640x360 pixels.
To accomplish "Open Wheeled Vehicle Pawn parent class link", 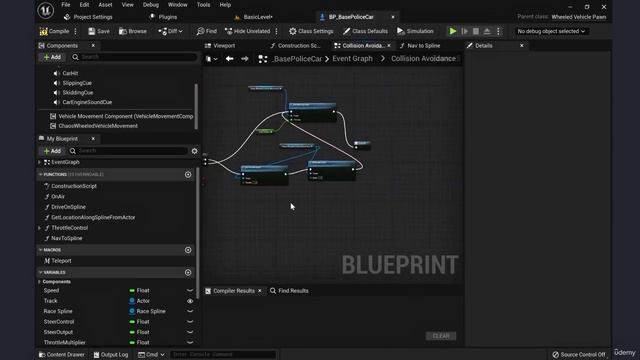I will tap(578, 17).
